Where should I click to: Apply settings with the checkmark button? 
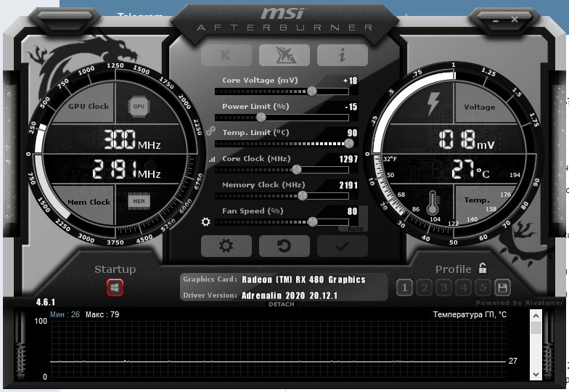pos(343,246)
